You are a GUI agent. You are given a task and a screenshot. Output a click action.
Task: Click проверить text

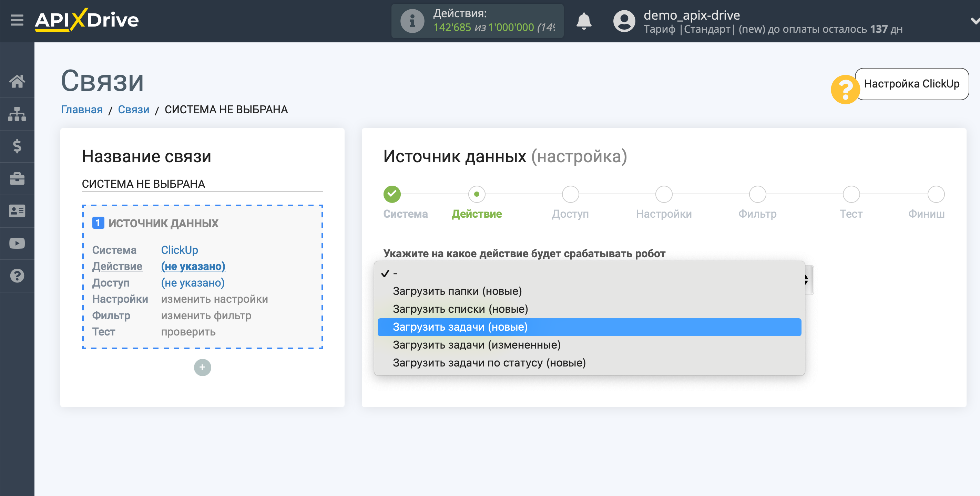(188, 332)
